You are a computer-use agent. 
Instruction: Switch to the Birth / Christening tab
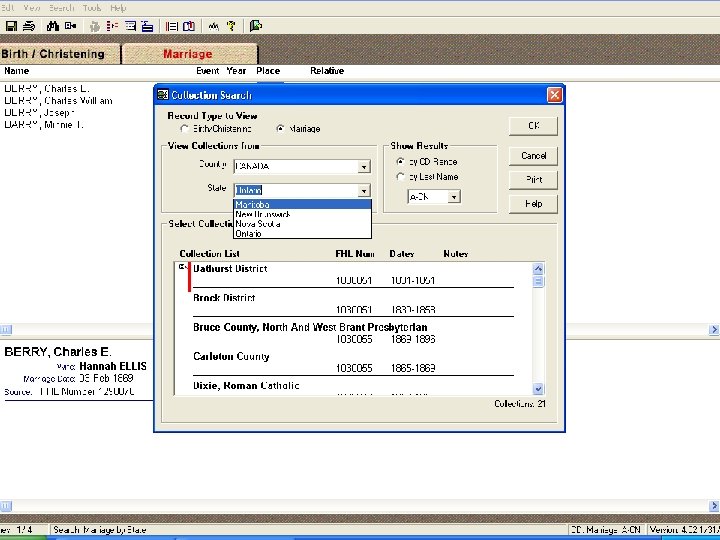(60, 54)
